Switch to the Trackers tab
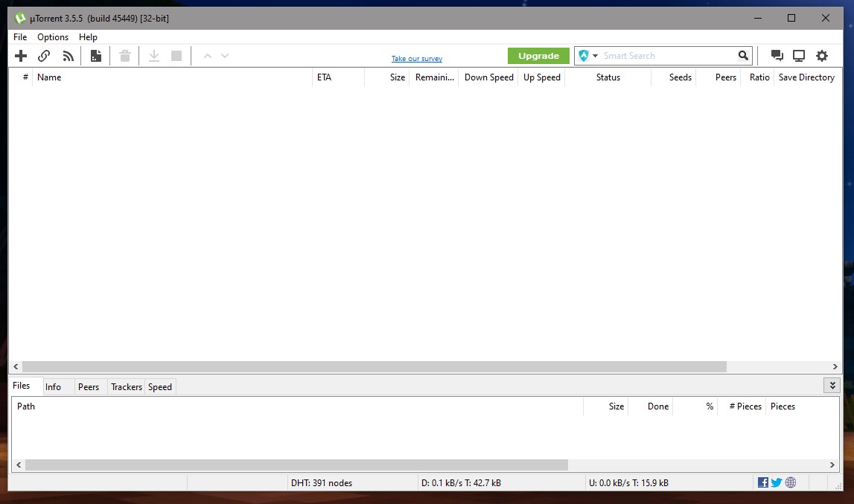This screenshot has height=504, width=854. tap(127, 387)
